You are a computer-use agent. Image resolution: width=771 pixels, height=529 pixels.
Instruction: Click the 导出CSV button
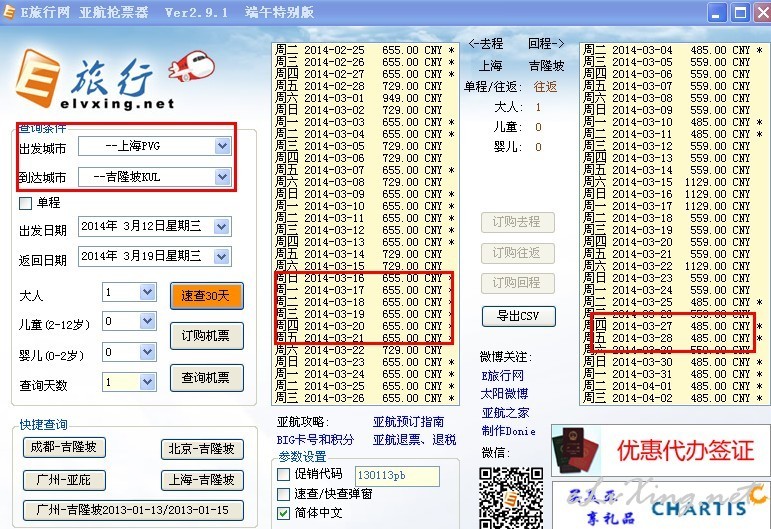click(519, 316)
